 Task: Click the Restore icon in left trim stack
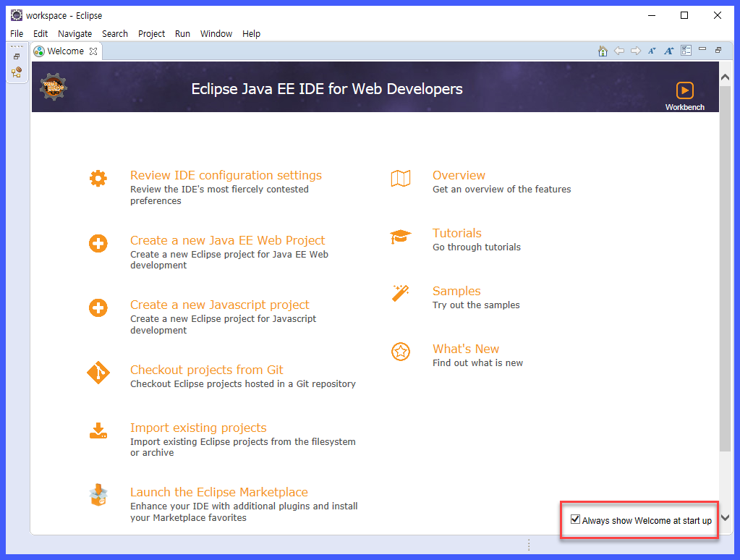point(17,56)
